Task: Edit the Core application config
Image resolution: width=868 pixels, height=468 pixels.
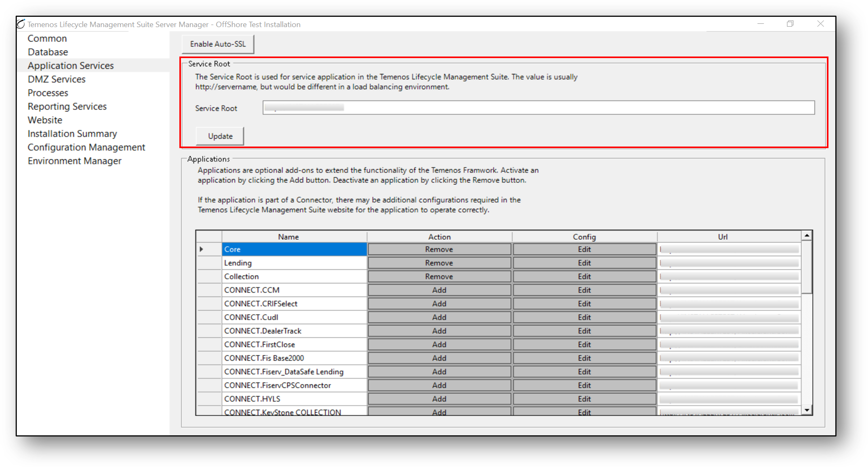Action: (584, 249)
